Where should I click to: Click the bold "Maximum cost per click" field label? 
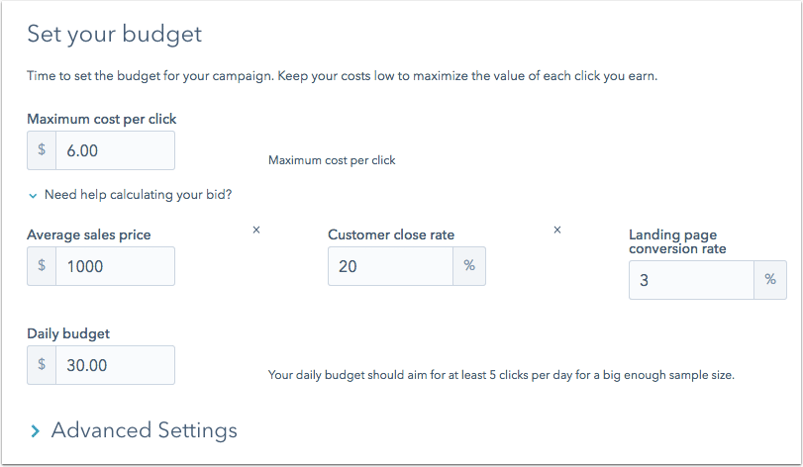102,120
